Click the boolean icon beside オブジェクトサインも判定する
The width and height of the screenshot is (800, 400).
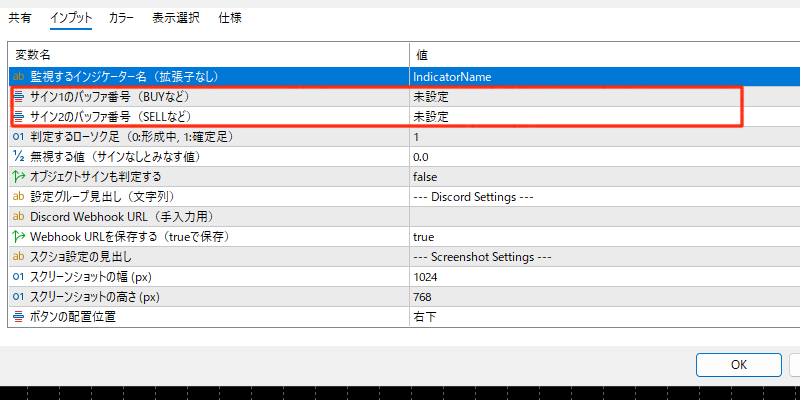click(18, 177)
